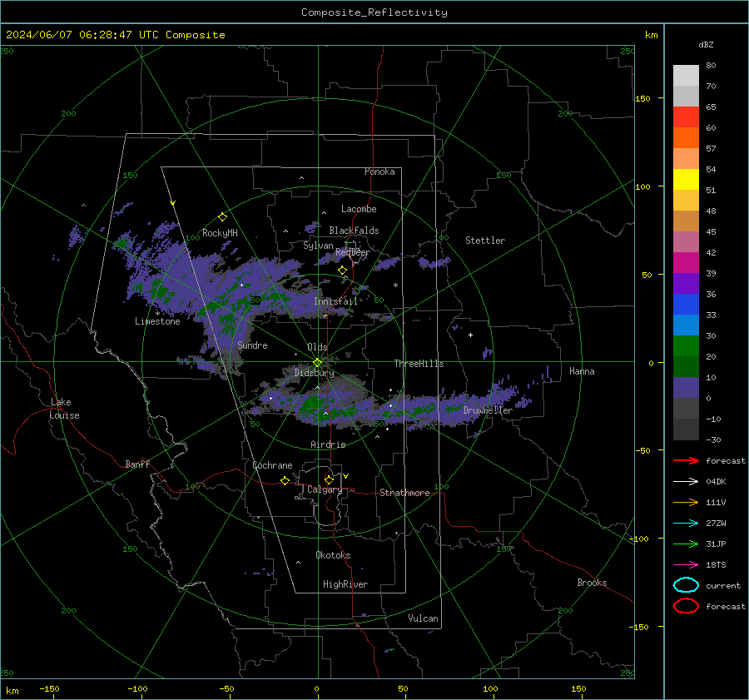Click the yellow diamond marker above Calgary
The height and width of the screenshot is (700, 749).
(x=329, y=479)
